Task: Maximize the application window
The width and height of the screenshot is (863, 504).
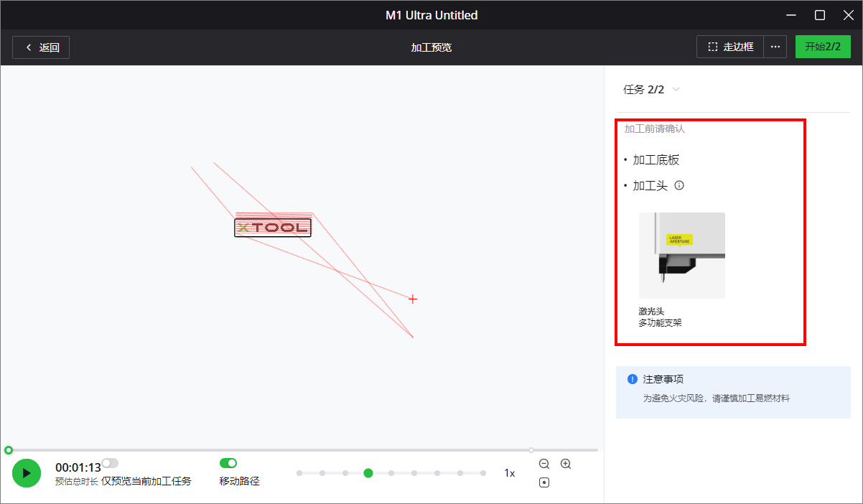Action: click(x=820, y=14)
